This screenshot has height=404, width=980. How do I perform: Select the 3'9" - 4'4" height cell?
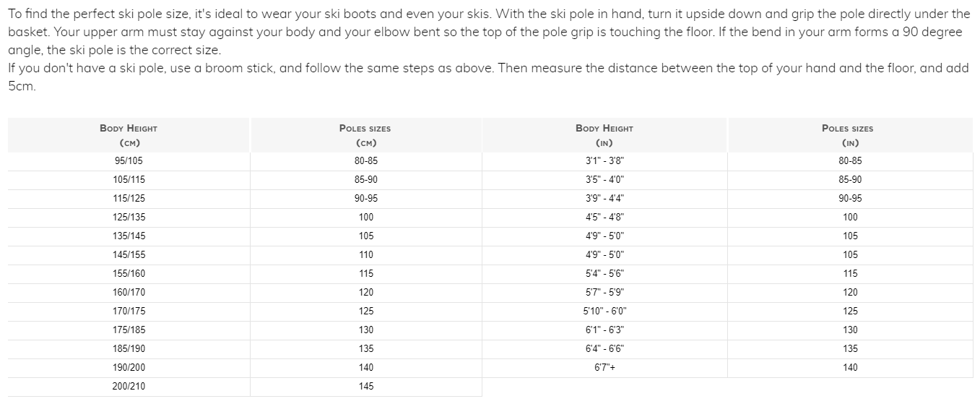pyautogui.click(x=604, y=199)
